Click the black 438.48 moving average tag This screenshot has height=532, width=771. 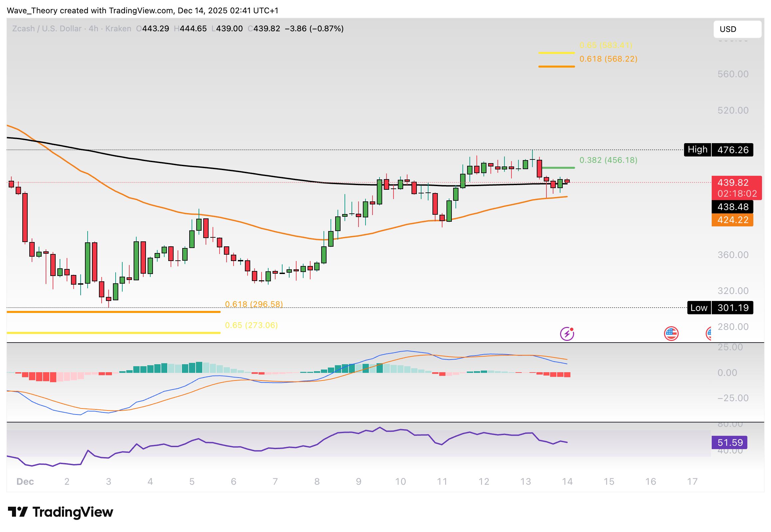(x=732, y=207)
